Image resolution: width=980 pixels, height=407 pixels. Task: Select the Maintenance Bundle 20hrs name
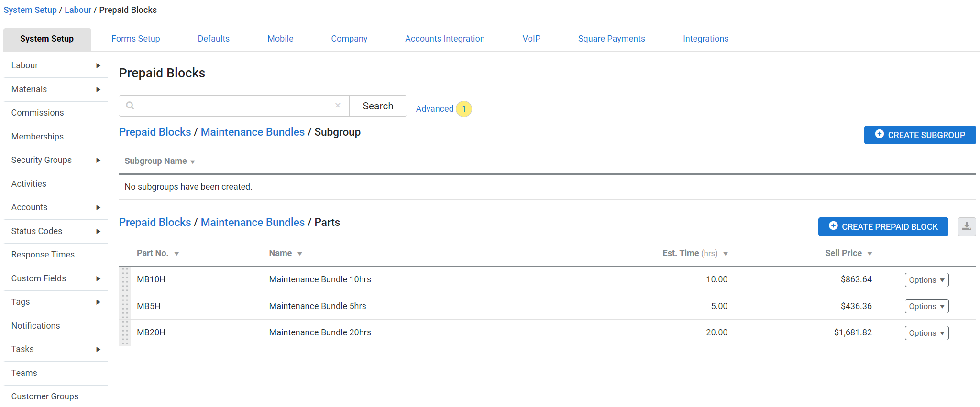point(320,332)
